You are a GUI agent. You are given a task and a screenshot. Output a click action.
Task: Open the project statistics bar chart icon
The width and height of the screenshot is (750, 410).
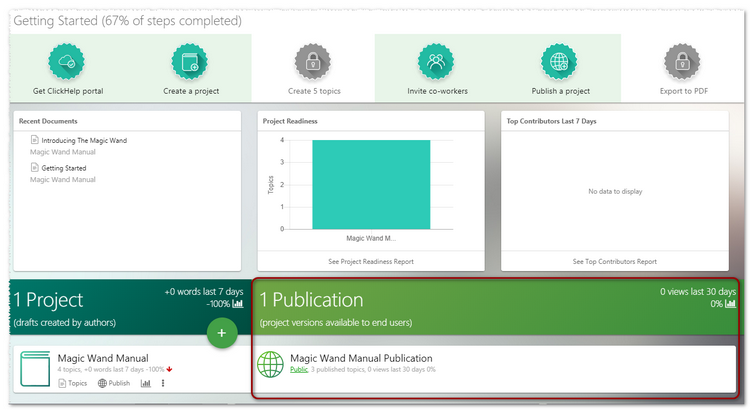click(x=145, y=383)
